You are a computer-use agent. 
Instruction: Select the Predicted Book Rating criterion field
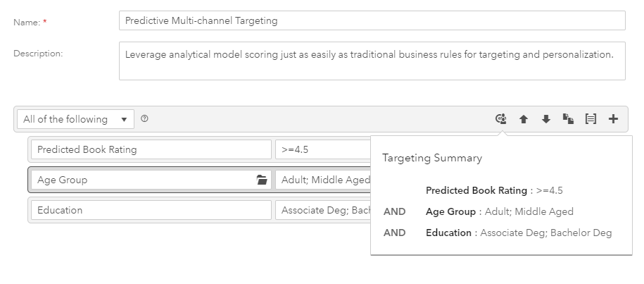click(x=151, y=149)
